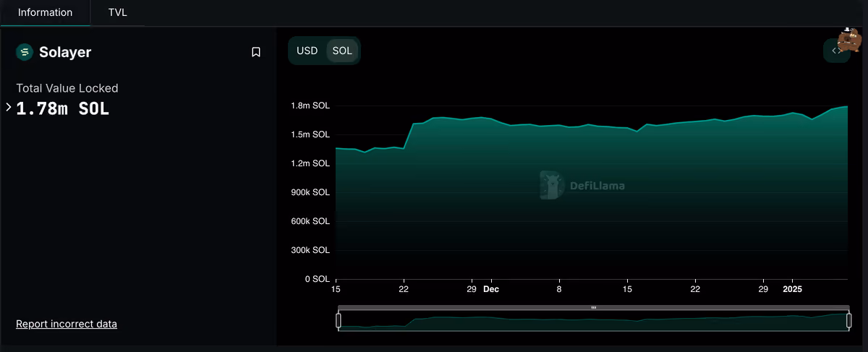Click the Solayer logo icon
Image resolution: width=868 pixels, height=352 pixels.
[x=25, y=52]
